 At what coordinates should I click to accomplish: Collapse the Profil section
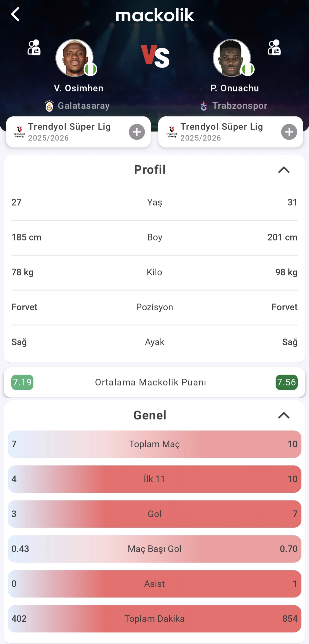(x=284, y=170)
